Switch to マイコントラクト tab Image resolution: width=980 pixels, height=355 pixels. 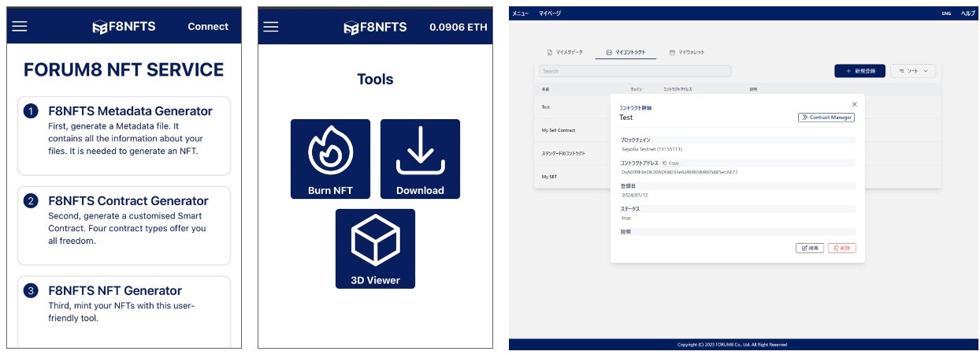[625, 52]
